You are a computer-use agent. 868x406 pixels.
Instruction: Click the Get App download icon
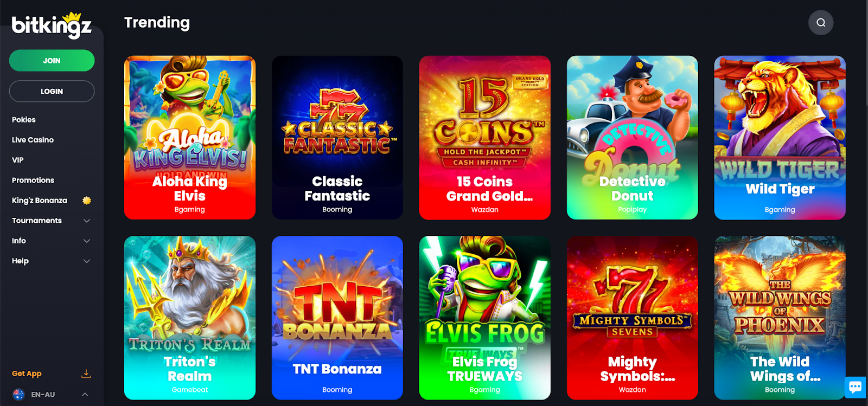click(86, 373)
